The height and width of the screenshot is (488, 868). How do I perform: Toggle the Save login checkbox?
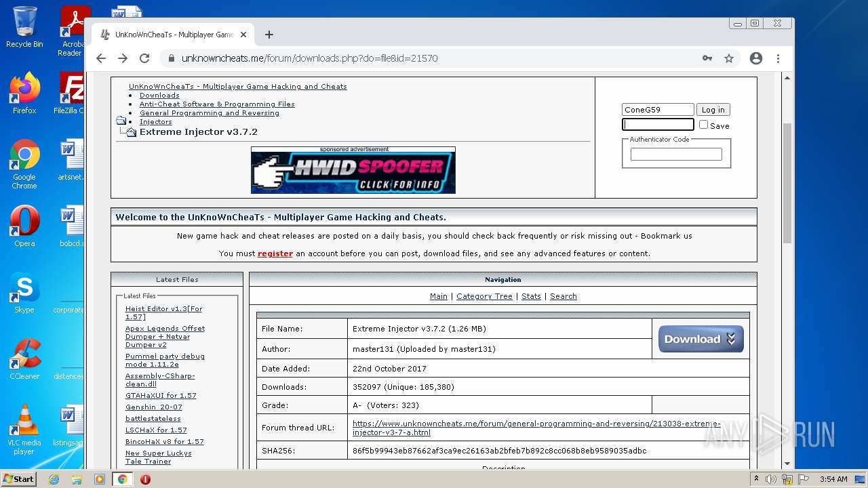pyautogui.click(x=703, y=125)
